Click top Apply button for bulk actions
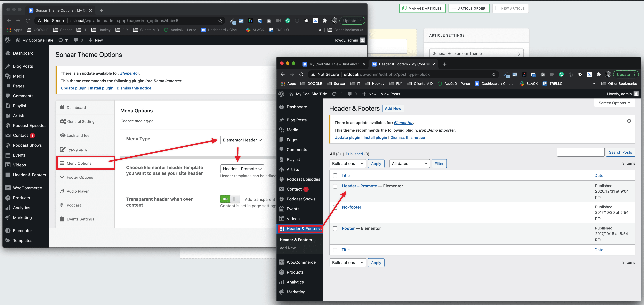 pyautogui.click(x=376, y=164)
